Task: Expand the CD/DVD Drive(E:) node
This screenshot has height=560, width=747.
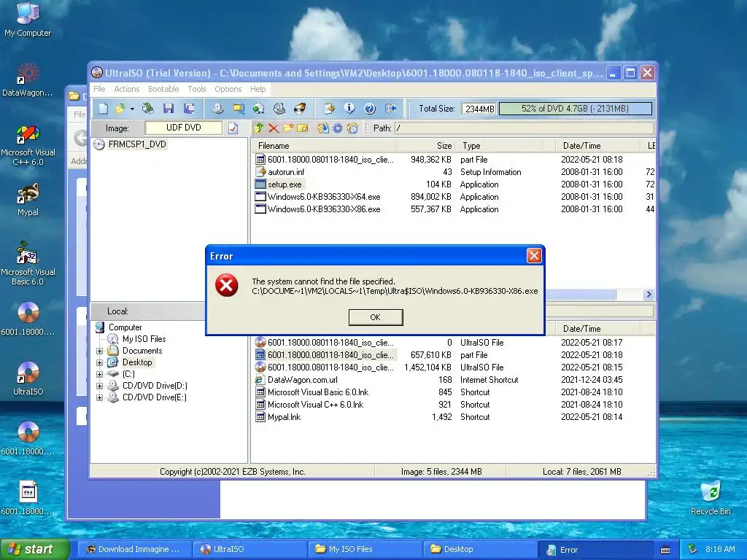Action: point(99,397)
